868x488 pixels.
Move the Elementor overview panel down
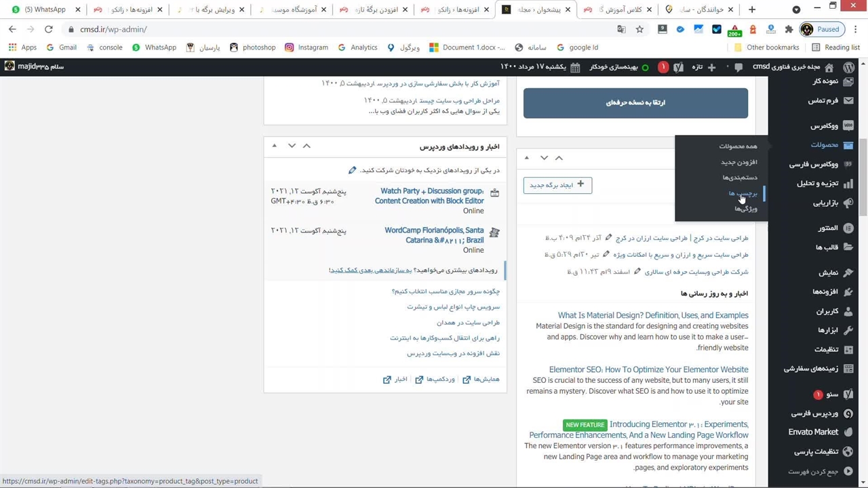(544, 158)
